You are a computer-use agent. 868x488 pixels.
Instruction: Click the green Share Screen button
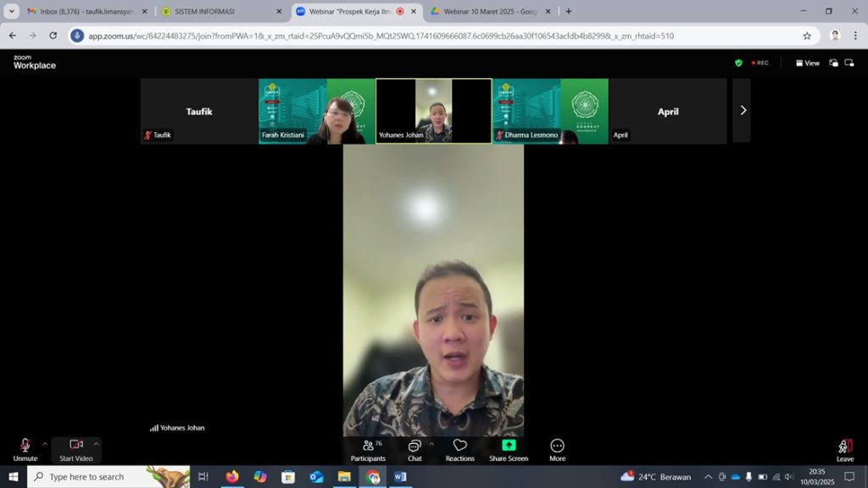(x=509, y=450)
